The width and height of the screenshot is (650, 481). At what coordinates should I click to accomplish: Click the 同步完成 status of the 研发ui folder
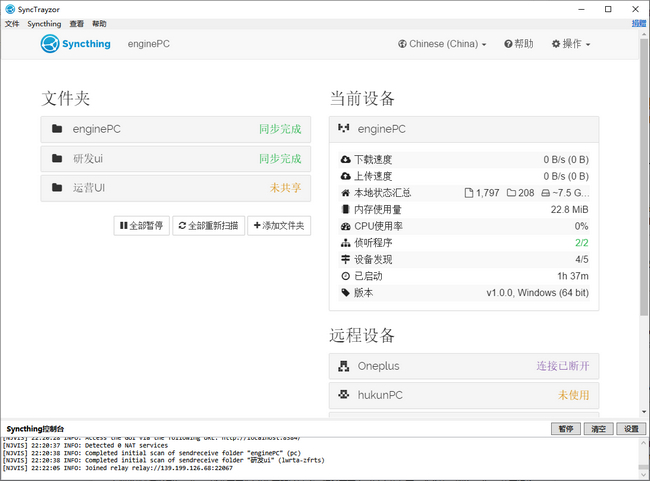click(280, 158)
